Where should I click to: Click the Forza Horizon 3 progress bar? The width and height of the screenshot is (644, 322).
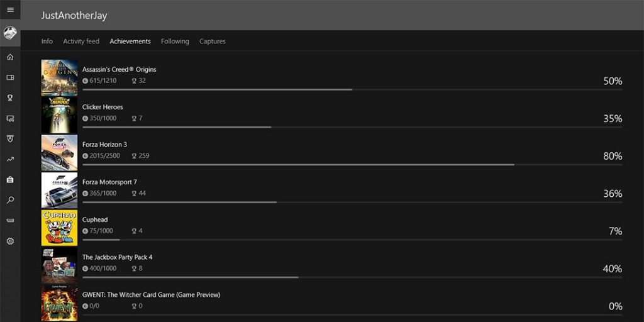coord(352,165)
